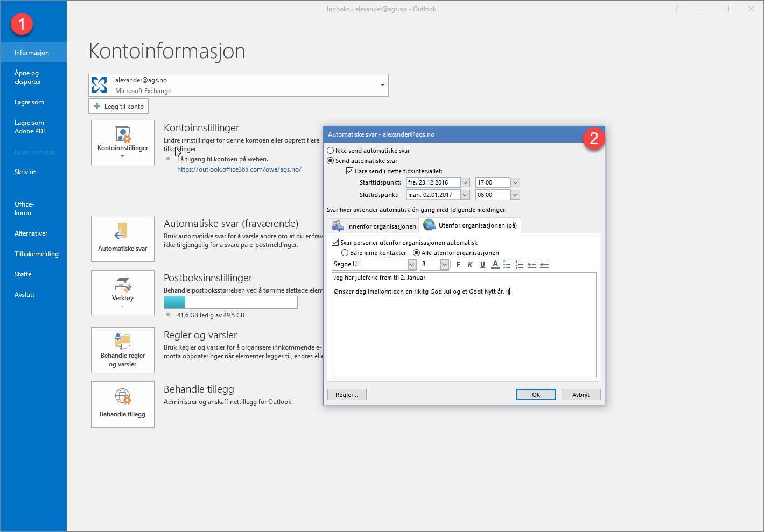The height and width of the screenshot is (532, 764).
Task: Open Informasjon in the backstage sidebar
Action: tap(33, 53)
